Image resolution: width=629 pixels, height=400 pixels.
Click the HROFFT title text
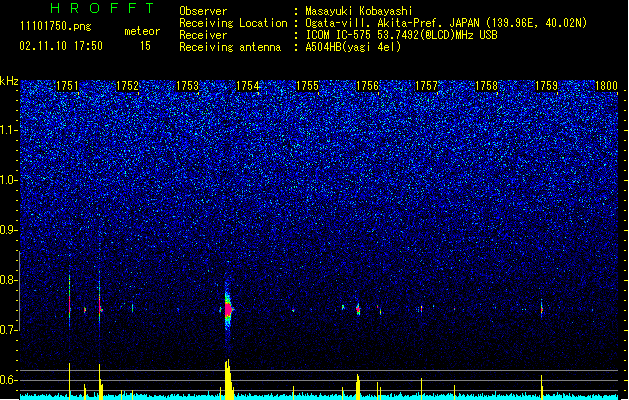point(102,8)
